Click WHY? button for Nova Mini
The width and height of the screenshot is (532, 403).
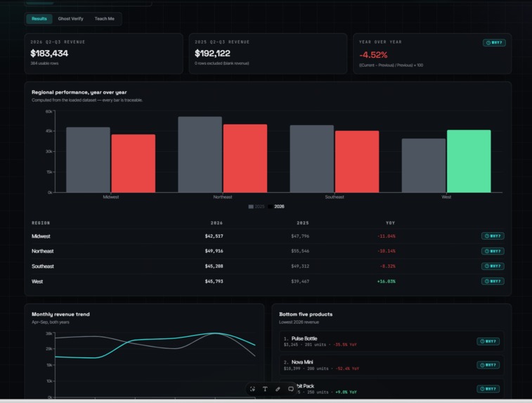click(x=488, y=365)
